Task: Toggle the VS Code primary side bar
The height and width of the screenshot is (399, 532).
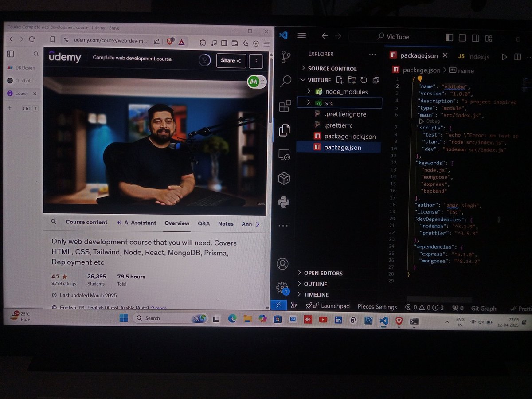Action: pos(450,38)
